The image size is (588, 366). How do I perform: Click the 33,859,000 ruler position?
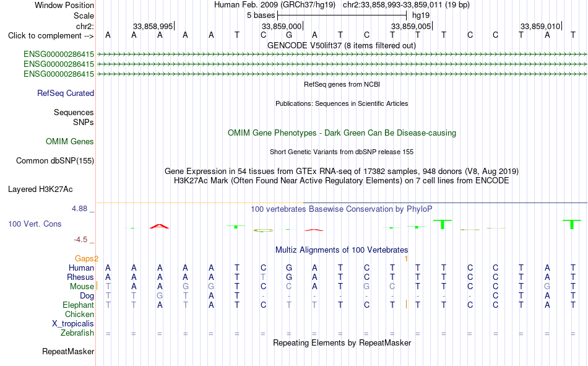[282, 26]
